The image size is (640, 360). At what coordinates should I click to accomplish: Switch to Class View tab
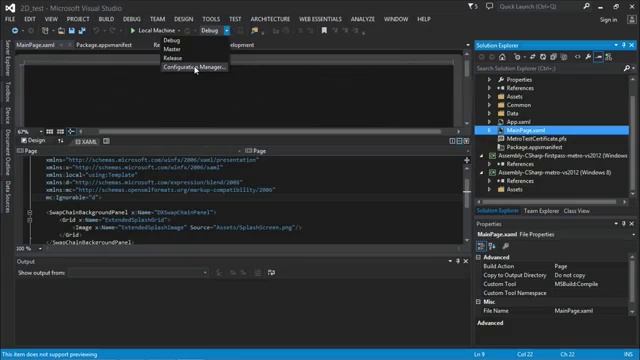point(576,211)
